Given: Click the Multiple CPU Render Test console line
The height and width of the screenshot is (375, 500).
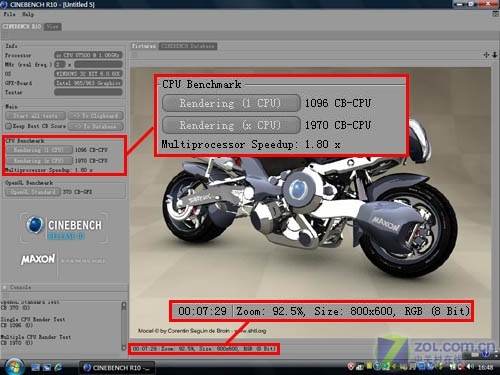Looking at the screenshot, I should click(x=36, y=337).
